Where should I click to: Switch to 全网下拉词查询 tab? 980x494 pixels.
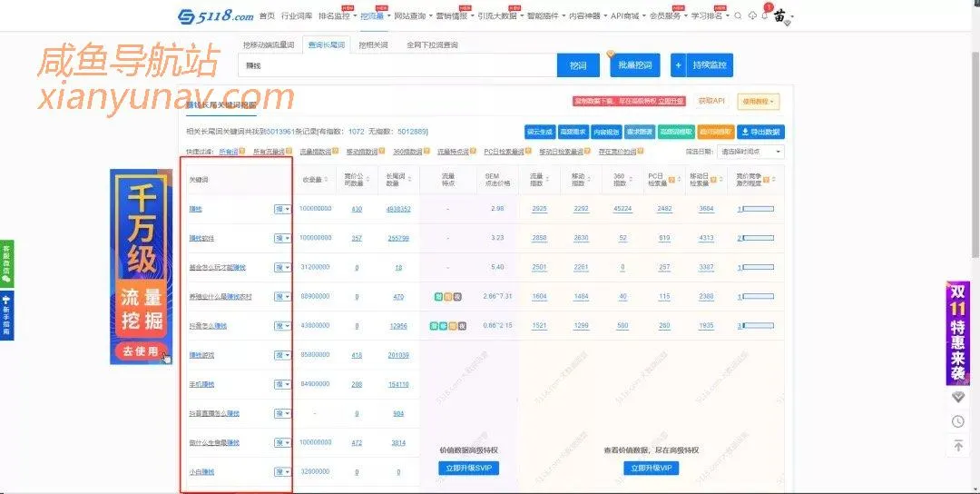tap(432, 45)
